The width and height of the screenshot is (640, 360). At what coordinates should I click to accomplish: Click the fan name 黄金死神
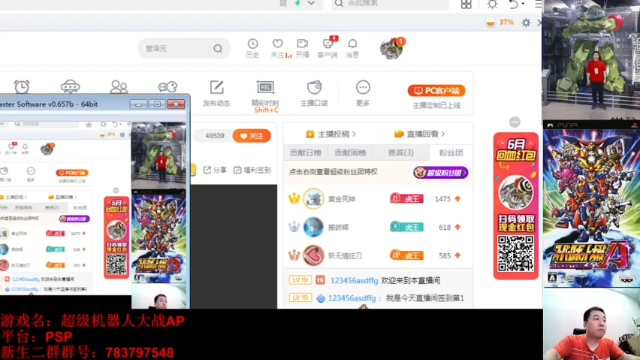tap(342, 199)
